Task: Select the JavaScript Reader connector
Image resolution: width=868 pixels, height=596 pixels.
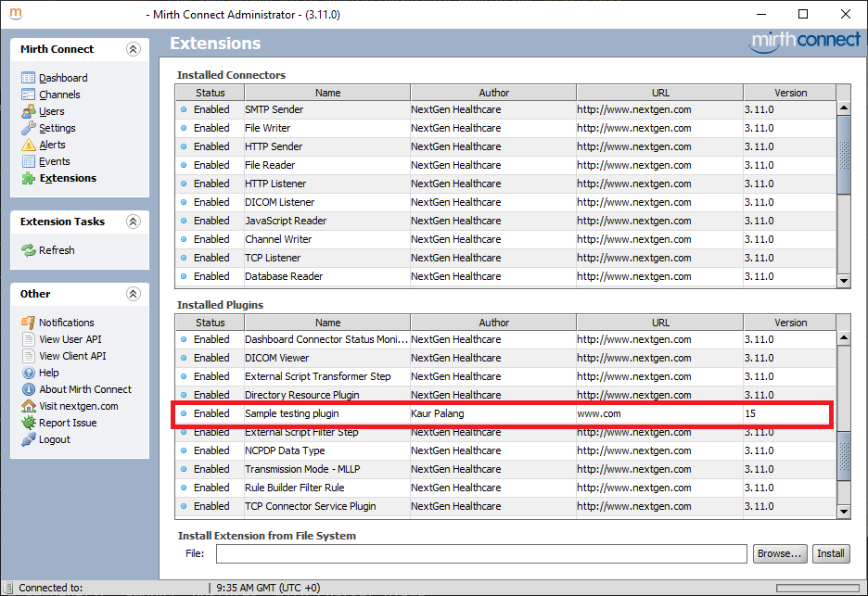Action: pos(505,221)
